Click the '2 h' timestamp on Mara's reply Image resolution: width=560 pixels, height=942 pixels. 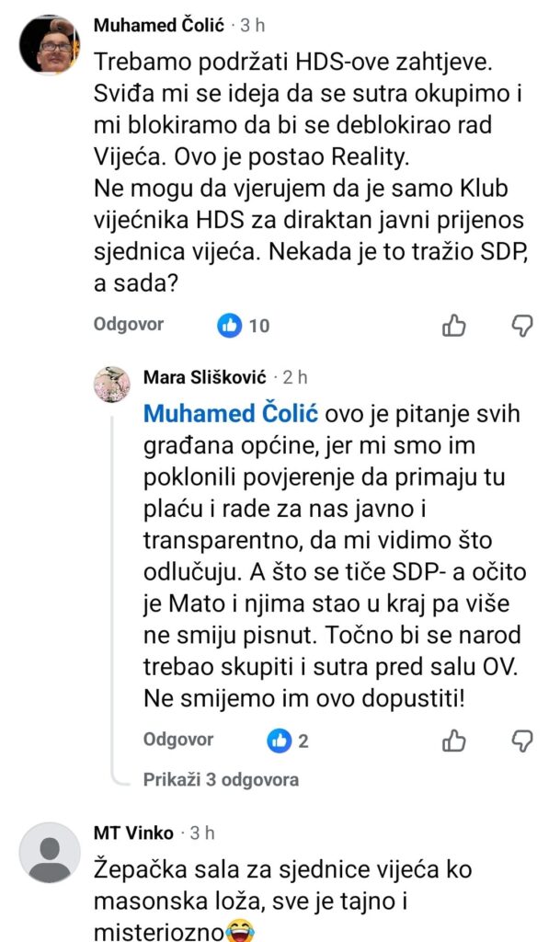pyautogui.click(x=296, y=376)
